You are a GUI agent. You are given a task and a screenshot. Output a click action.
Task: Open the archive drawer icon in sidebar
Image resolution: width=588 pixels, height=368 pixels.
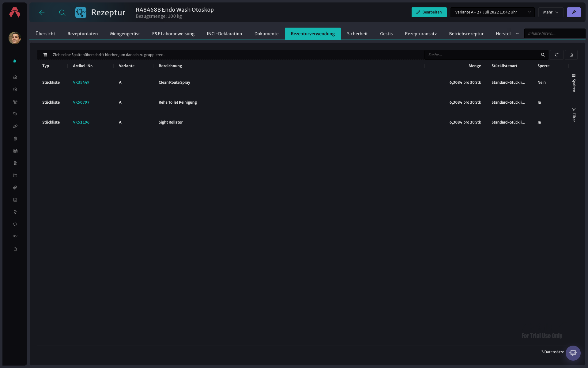(x=15, y=200)
